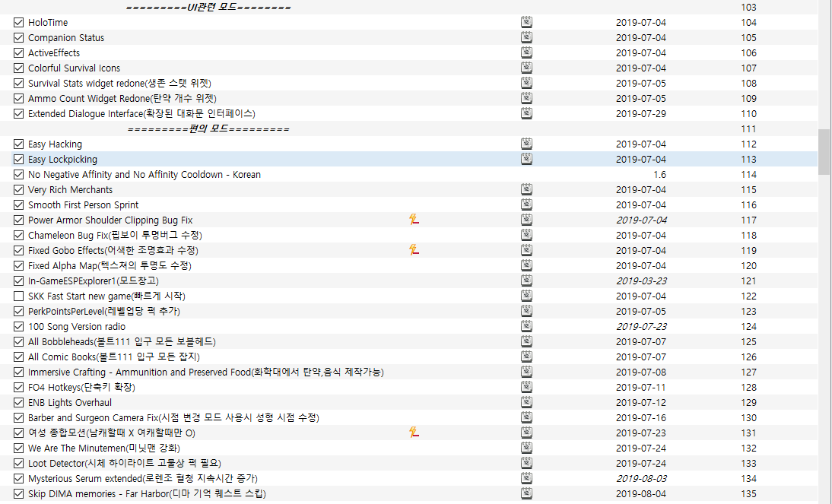Viewport: 832px width, 504px height.
Task: Select the Easy Hacking mod name
Action: [55, 144]
